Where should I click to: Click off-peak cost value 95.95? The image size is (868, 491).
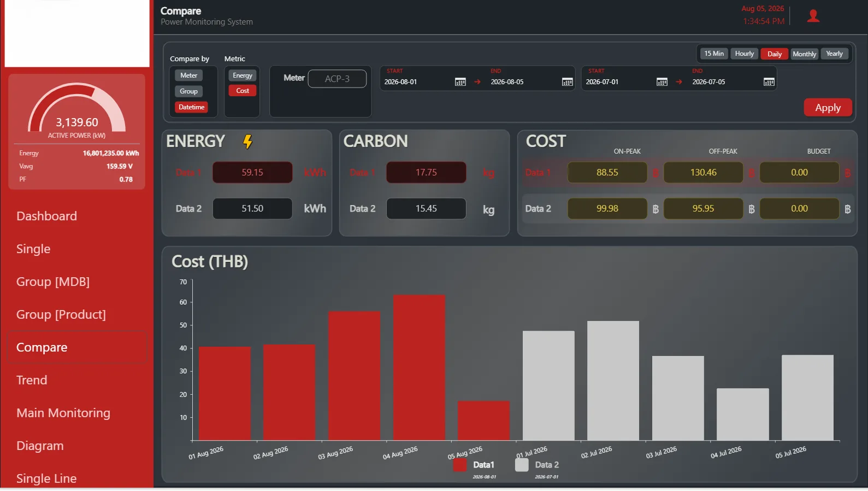click(704, 208)
